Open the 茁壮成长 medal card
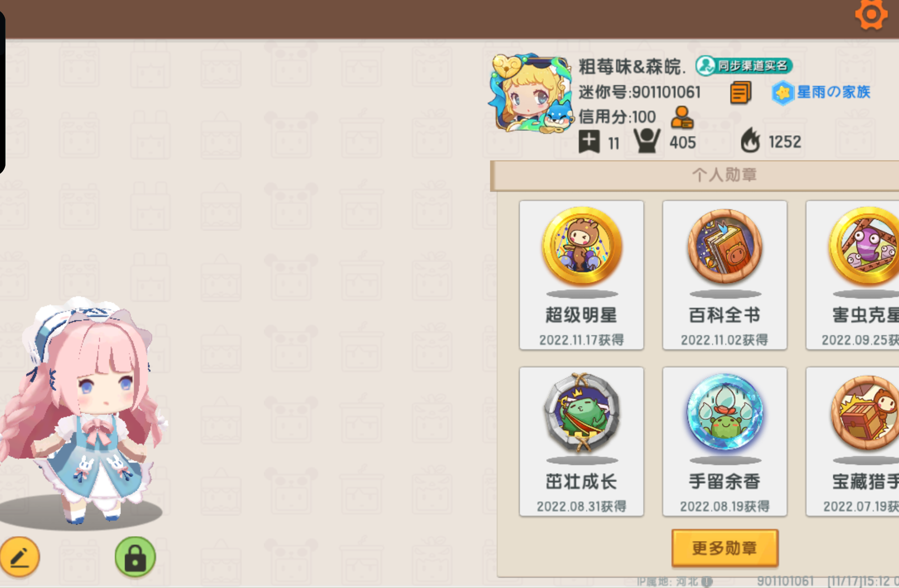 581,442
